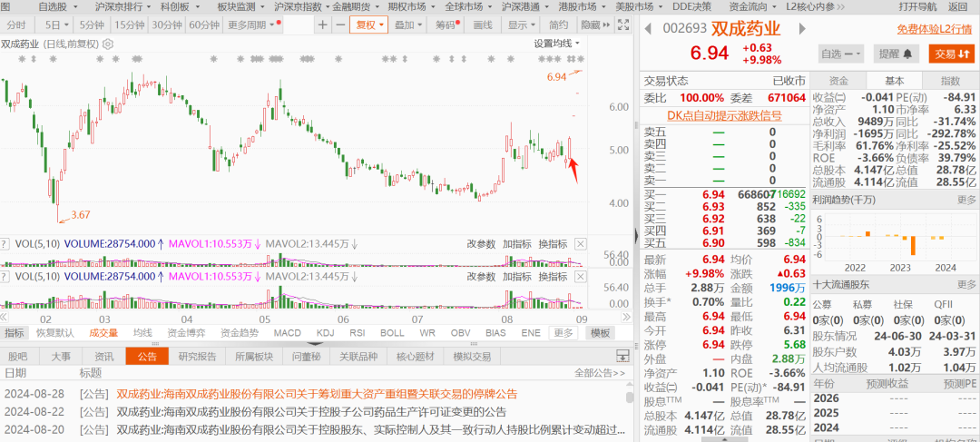
Task: Select the MACD indicator
Action: tap(287, 332)
